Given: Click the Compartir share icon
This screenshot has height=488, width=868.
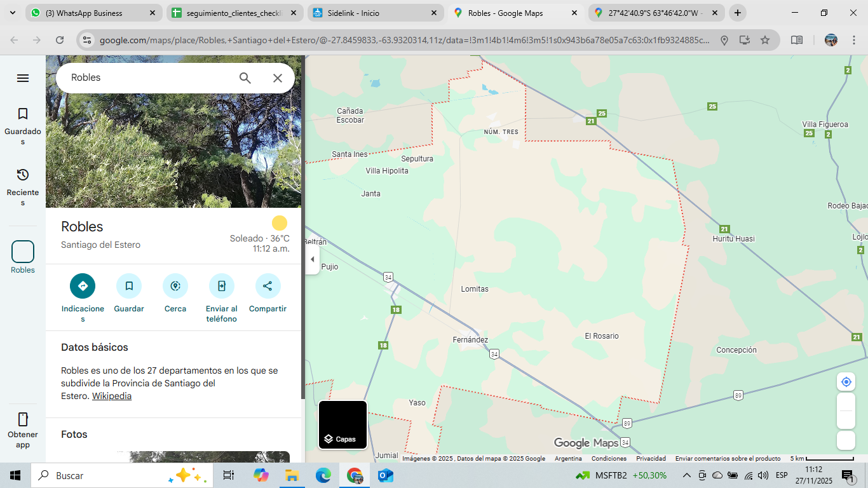Looking at the screenshot, I should 268,286.
